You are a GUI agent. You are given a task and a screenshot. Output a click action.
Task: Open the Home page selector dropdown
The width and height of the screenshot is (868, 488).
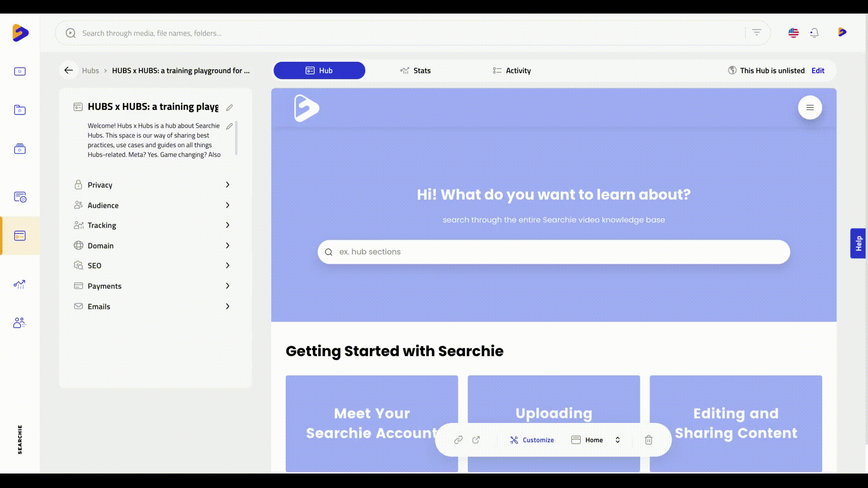click(596, 440)
